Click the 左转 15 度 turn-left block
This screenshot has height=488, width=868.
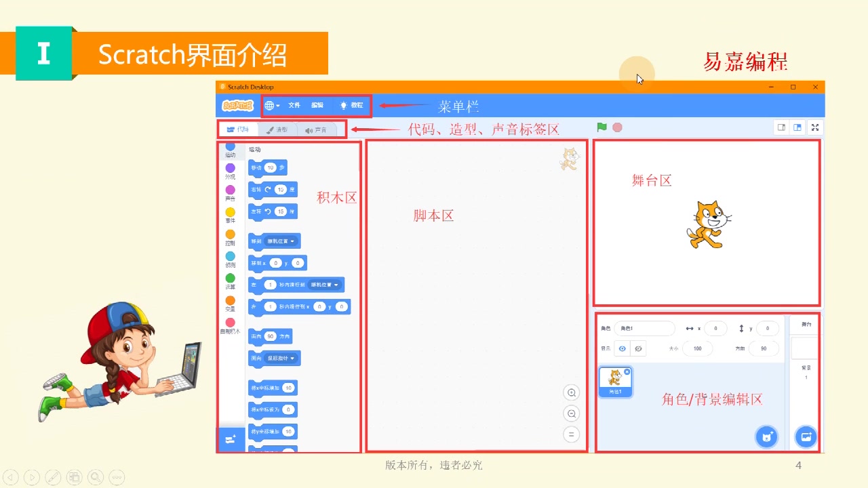click(273, 211)
